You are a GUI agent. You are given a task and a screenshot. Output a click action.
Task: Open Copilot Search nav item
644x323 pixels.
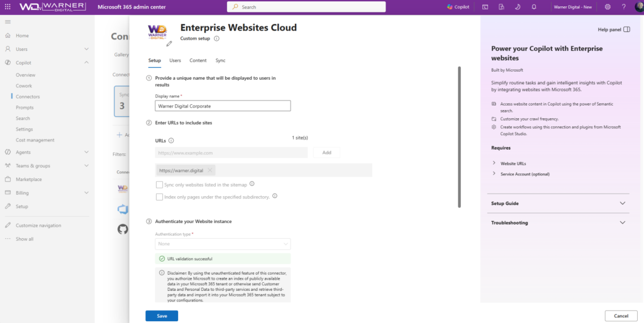(23, 118)
